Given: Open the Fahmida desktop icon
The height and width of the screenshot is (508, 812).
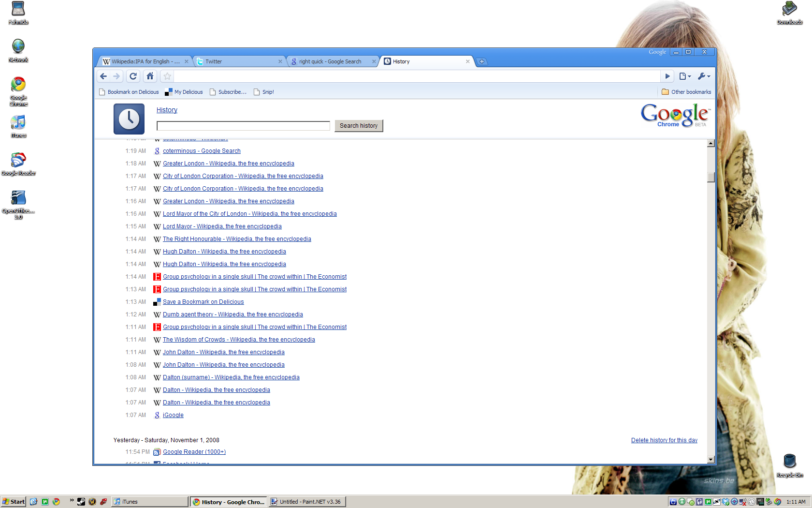Looking at the screenshot, I should point(18,13).
